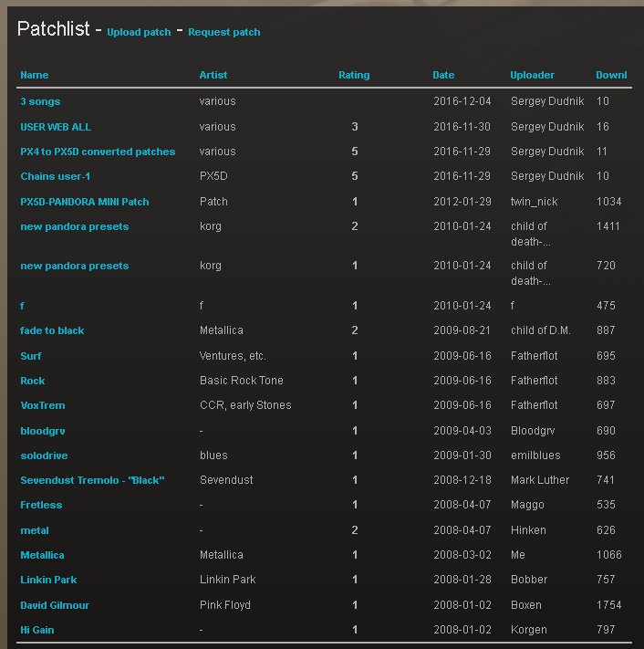The image size is (644, 649).
Task: Select date '2008-12-18' cell
Action: coord(462,480)
